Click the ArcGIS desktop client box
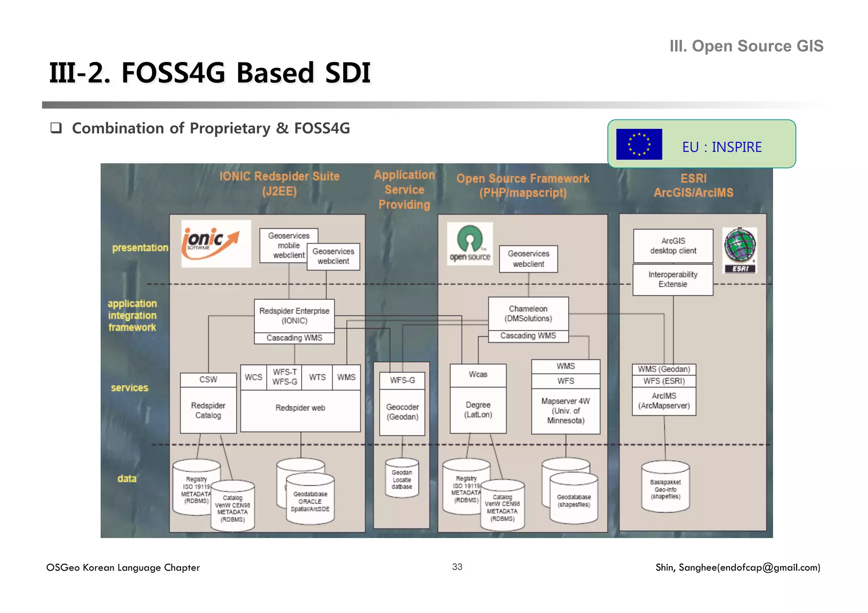The image size is (868, 613). point(673,246)
